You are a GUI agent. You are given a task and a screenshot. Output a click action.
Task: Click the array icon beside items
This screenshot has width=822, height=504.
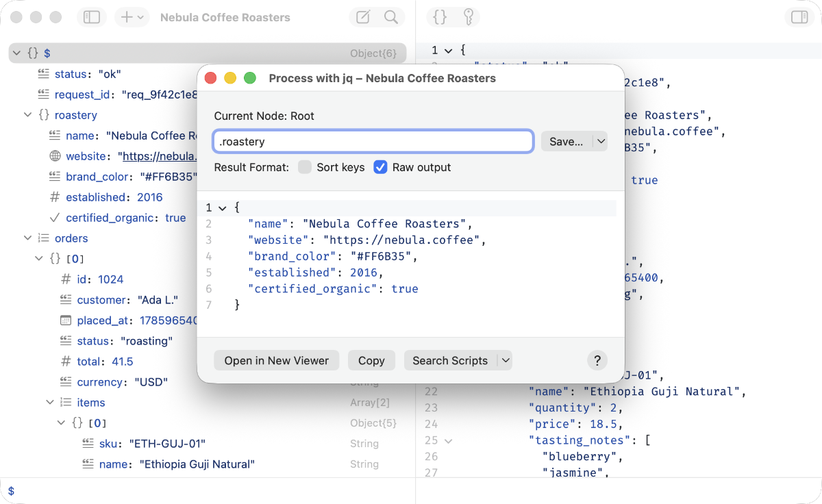[x=66, y=403]
